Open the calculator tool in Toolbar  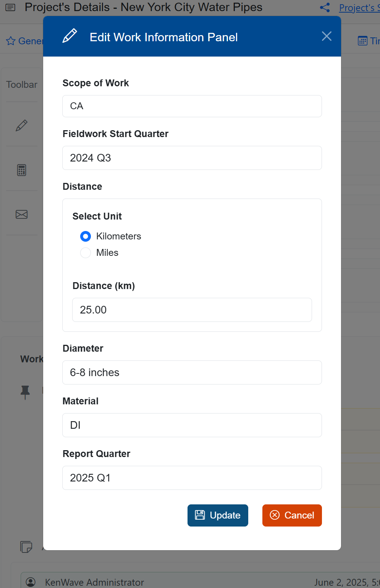coord(21,170)
